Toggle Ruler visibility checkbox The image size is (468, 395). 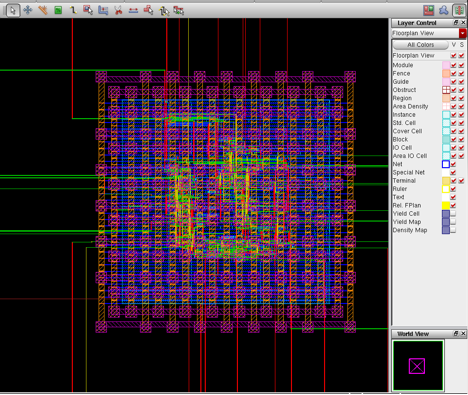tap(453, 189)
